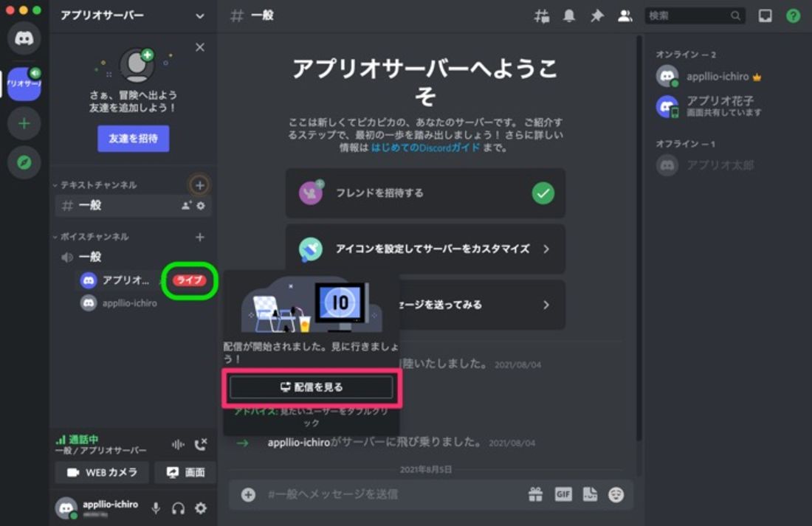Toggle noise suppression waveform icon
Screen dimensions: 812x526
(x=178, y=445)
